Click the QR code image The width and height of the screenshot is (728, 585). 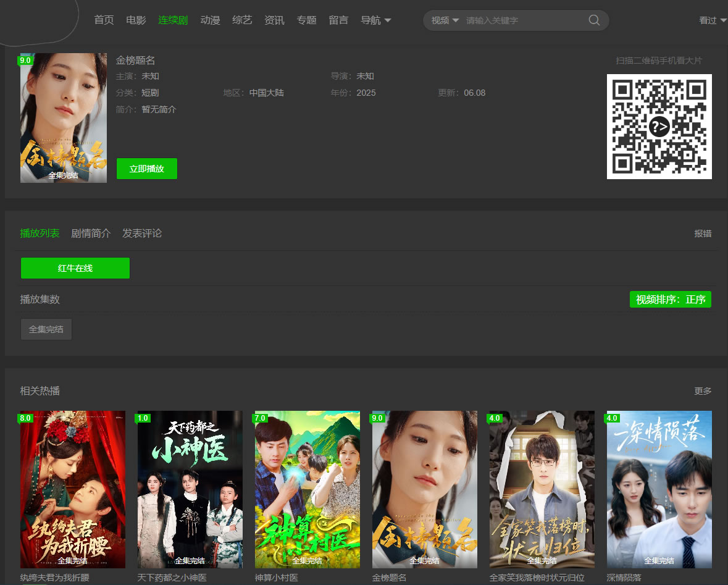pyautogui.click(x=659, y=127)
